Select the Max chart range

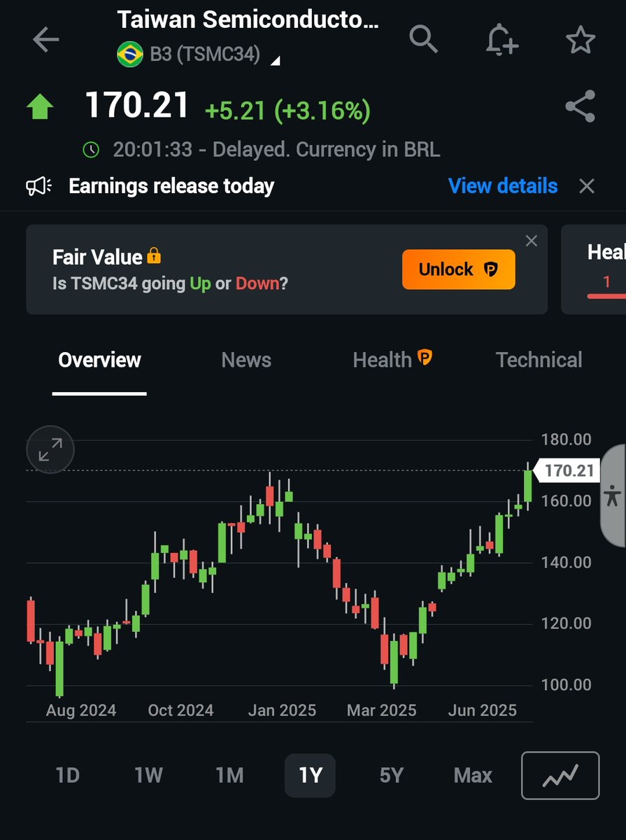(x=473, y=776)
